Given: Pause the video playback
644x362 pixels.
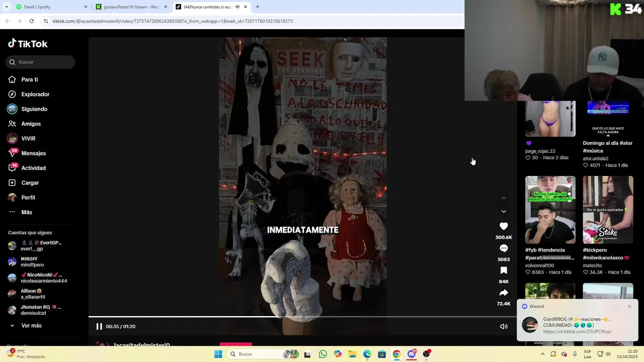Looking at the screenshot, I should click(x=99, y=326).
